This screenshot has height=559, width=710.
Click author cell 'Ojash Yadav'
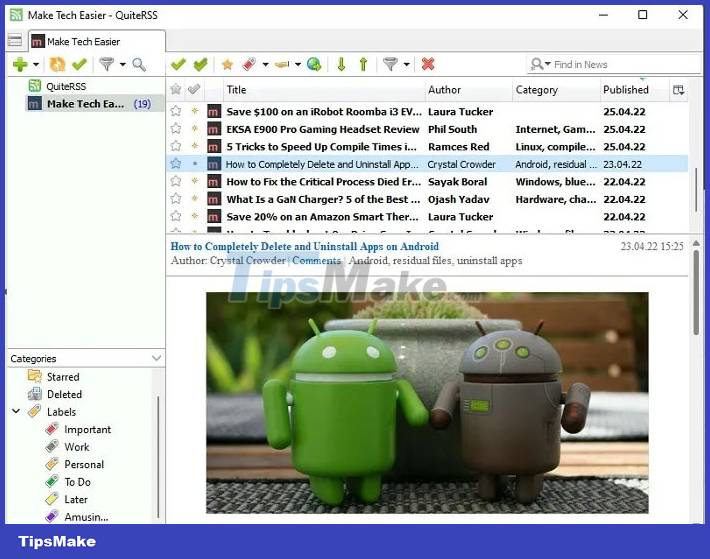pos(459,200)
